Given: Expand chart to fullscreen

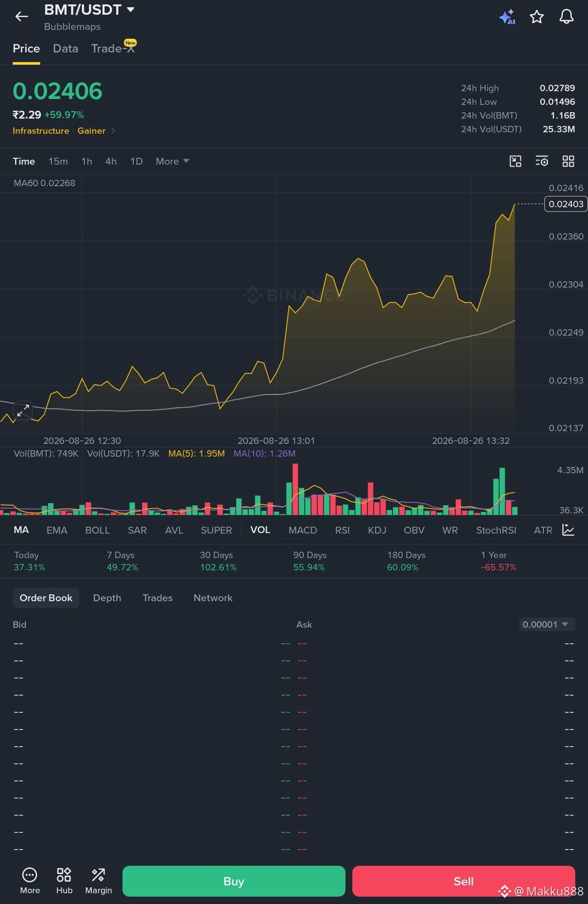Looking at the screenshot, I should [x=23, y=411].
